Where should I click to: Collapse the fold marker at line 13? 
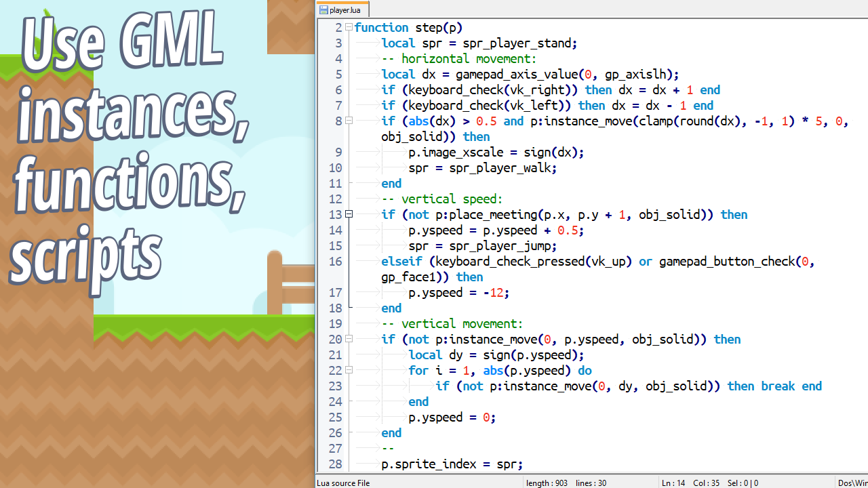click(x=349, y=214)
